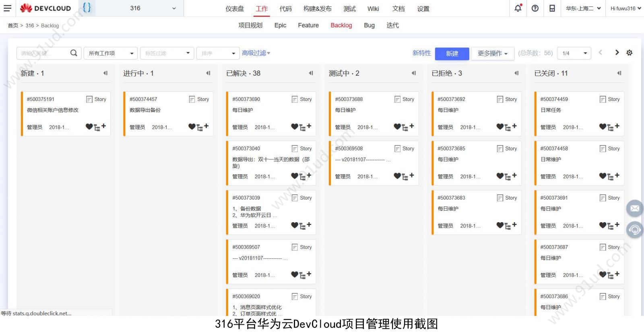The image size is (644, 332).
Task: Open board settings gear icon
Action: click(x=630, y=53)
